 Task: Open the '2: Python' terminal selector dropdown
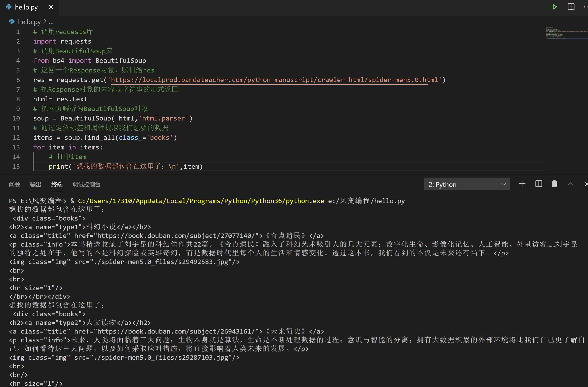pos(467,184)
